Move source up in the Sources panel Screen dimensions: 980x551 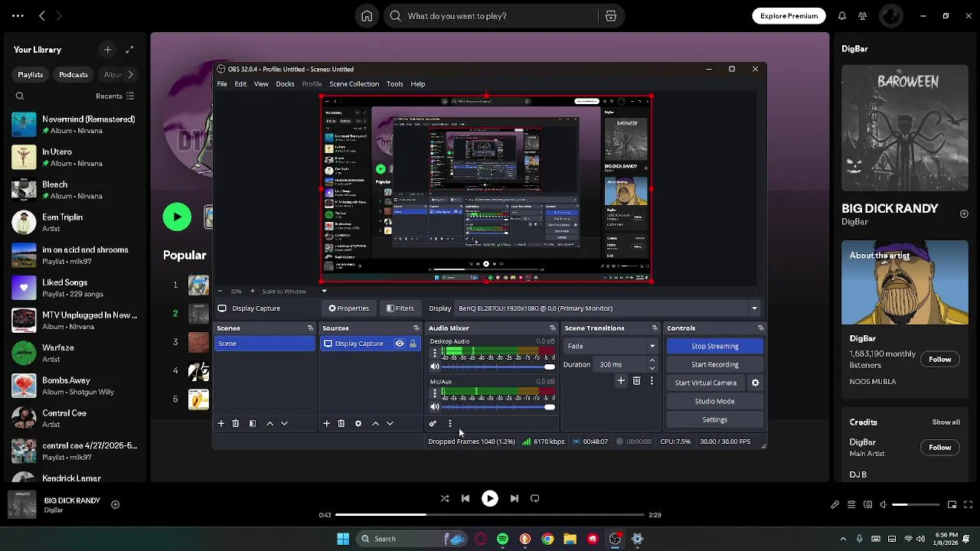[375, 423]
